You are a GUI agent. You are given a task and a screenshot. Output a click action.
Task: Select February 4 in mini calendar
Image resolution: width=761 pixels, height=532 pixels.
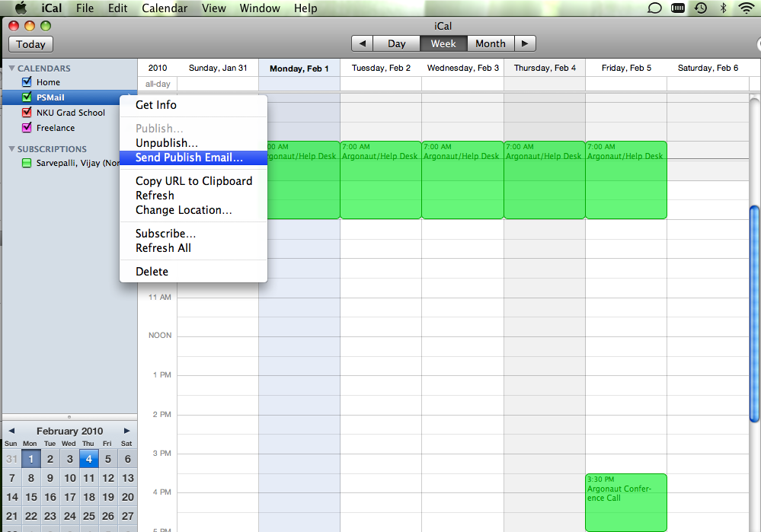tap(89, 459)
